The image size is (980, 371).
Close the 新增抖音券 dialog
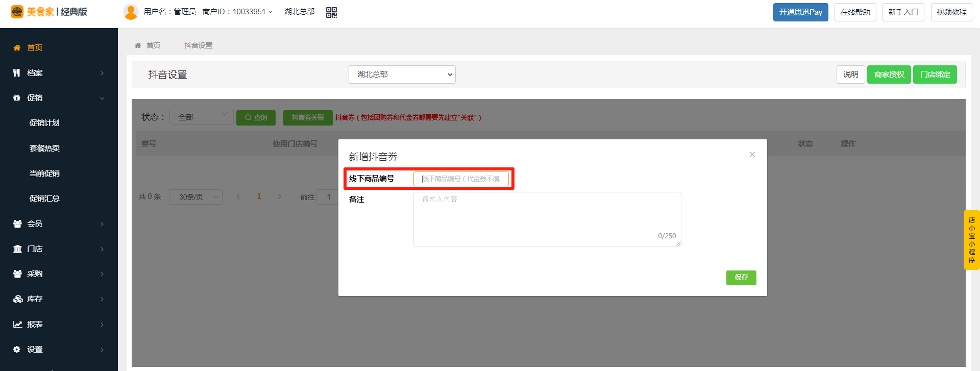tap(752, 155)
